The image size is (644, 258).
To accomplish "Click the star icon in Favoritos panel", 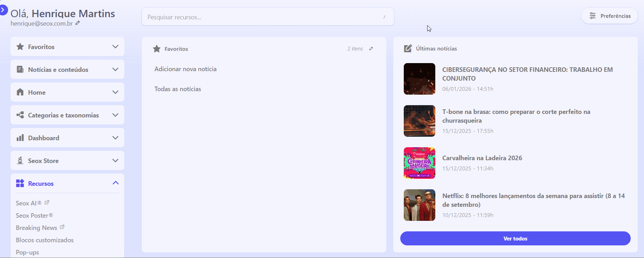I will tap(157, 49).
